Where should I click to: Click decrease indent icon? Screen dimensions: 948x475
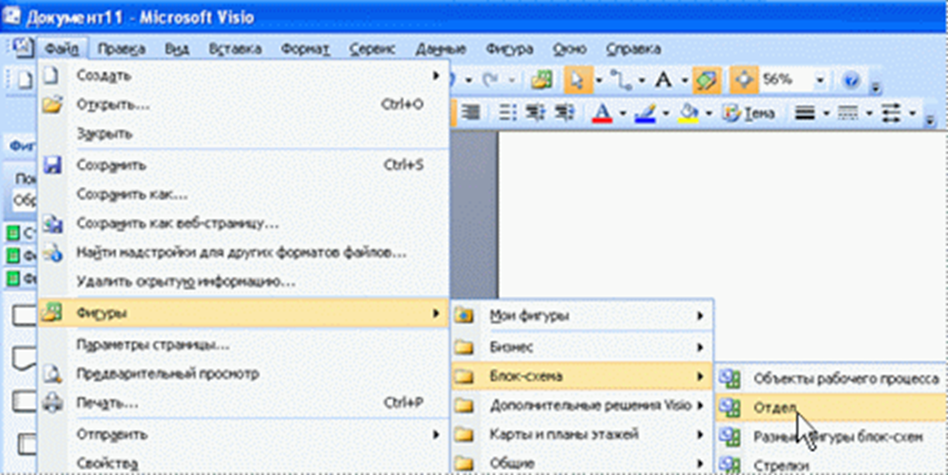(x=535, y=113)
